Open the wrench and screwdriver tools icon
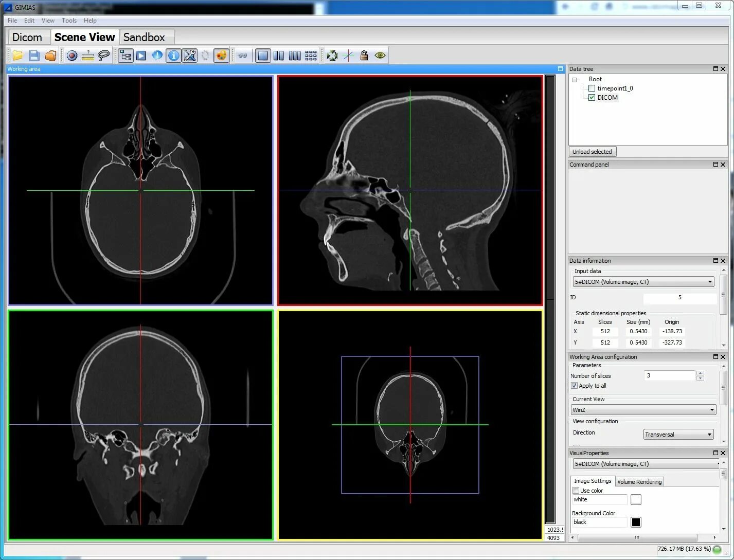This screenshot has height=560, width=734. coord(190,56)
